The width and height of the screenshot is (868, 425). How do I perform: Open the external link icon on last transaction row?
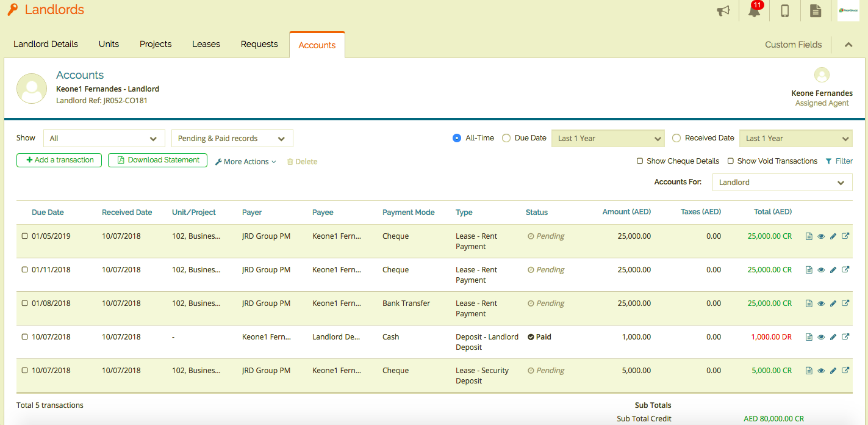[x=845, y=370]
